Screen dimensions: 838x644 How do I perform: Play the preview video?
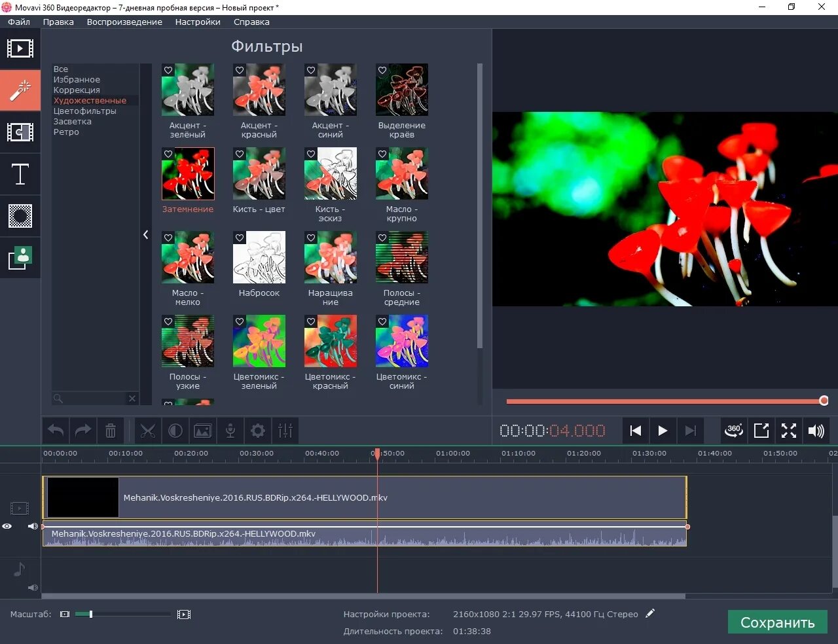(x=663, y=431)
